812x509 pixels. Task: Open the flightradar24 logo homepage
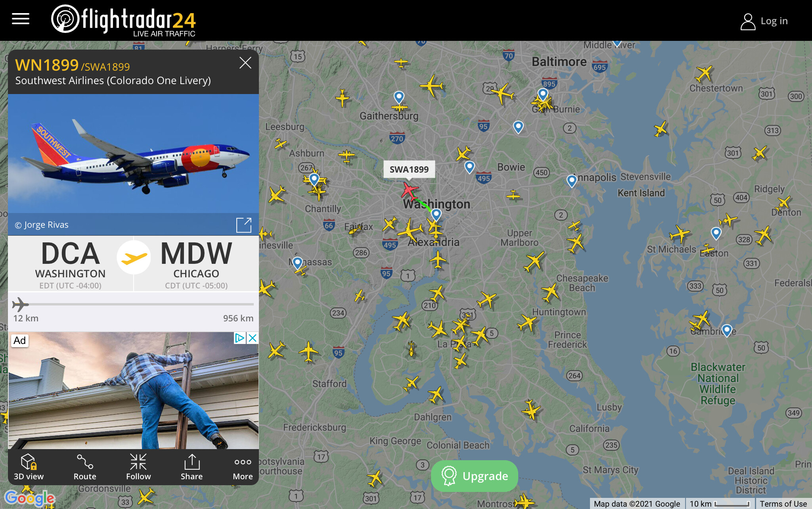click(x=123, y=20)
